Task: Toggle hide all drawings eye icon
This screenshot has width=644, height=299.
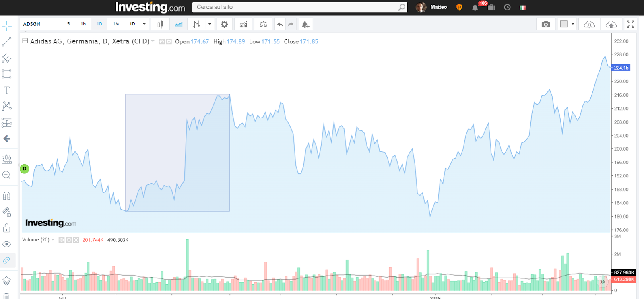Action: (7, 244)
